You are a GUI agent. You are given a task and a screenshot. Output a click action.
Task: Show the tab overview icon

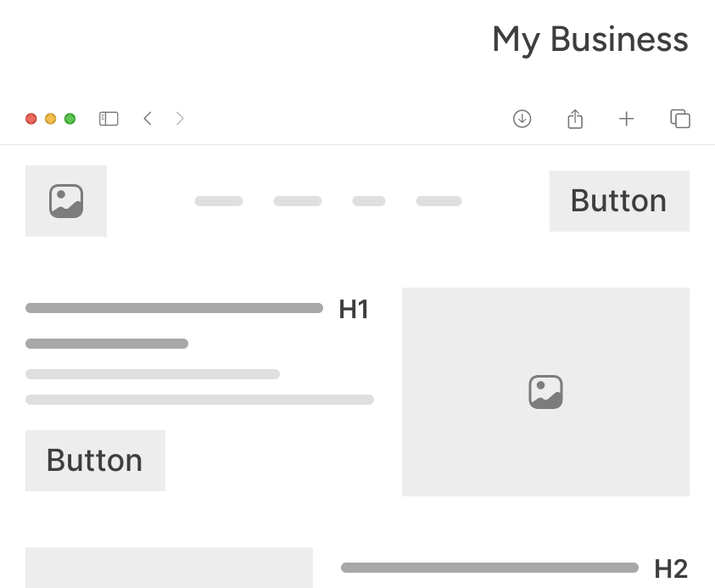[x=680, y=119]
